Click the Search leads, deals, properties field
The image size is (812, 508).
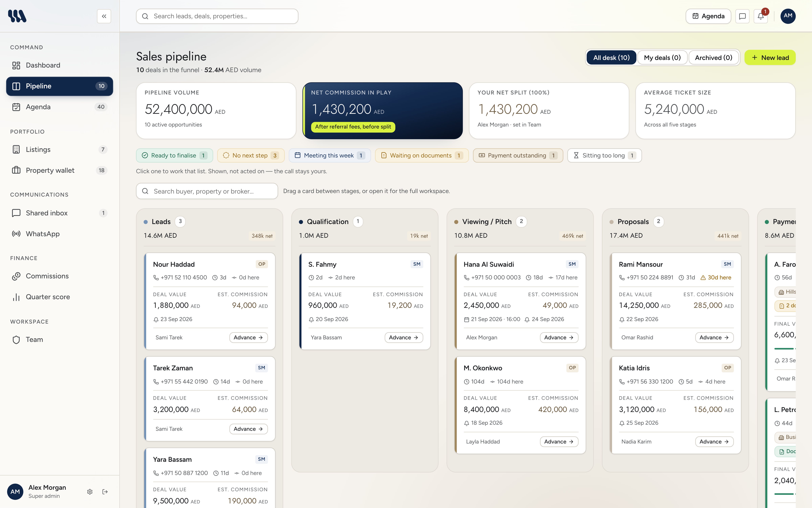217,16
